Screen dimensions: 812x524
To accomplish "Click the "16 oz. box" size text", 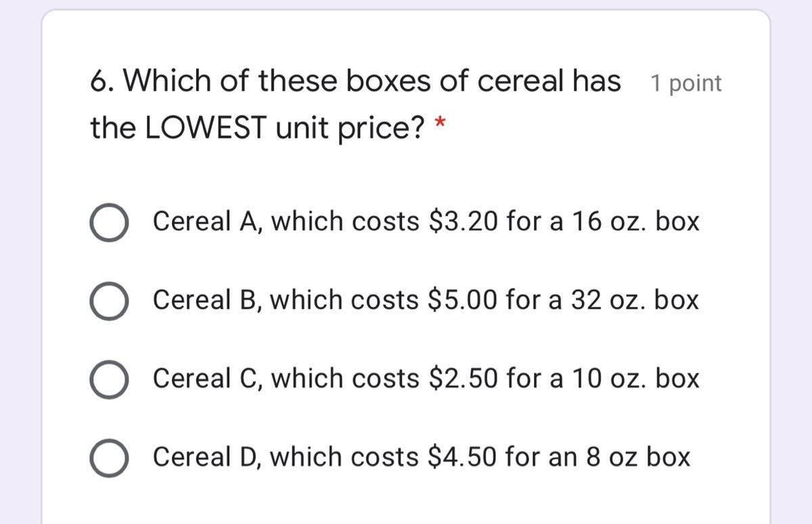I will (x=635, y=221).
